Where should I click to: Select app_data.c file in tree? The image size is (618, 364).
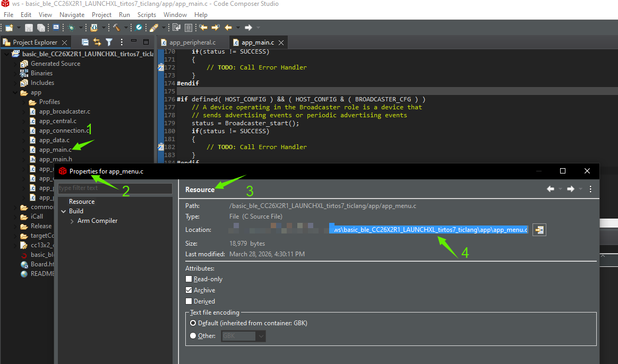pos(54,140)
